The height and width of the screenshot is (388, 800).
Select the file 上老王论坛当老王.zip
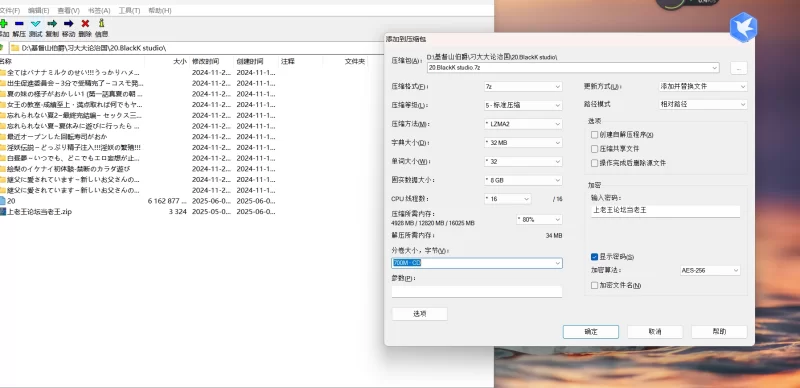pyautogui.click(x=39, y=211)
